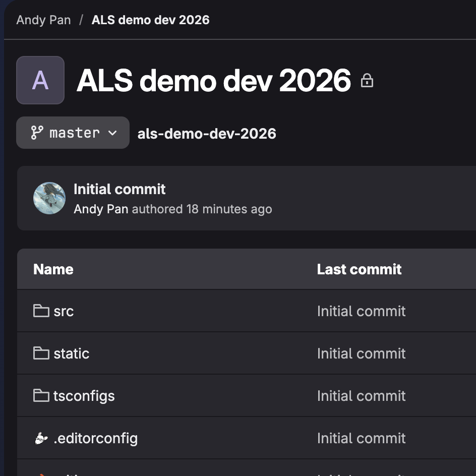Open the src folder

[x=64, y=311]
